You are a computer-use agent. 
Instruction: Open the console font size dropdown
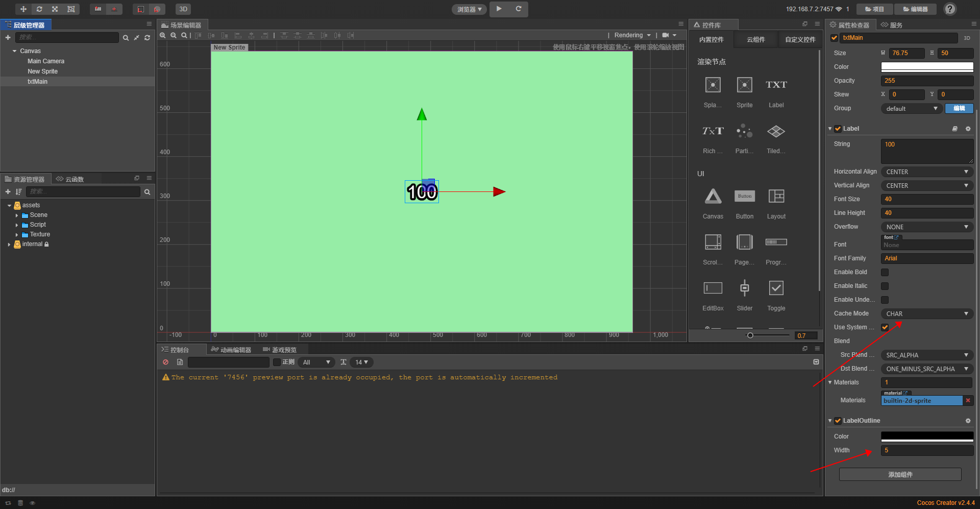[362, 362]
